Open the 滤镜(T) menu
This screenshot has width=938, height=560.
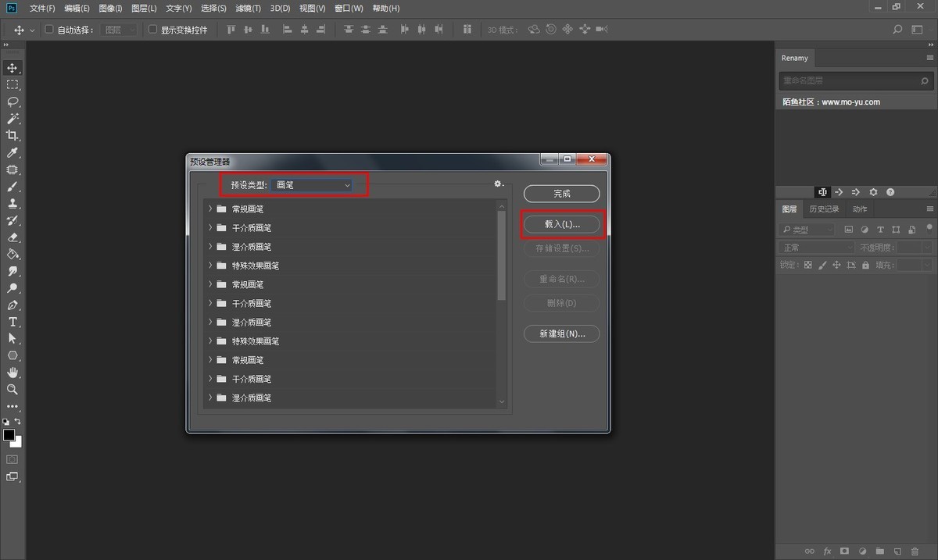click(x=249, y=9)
